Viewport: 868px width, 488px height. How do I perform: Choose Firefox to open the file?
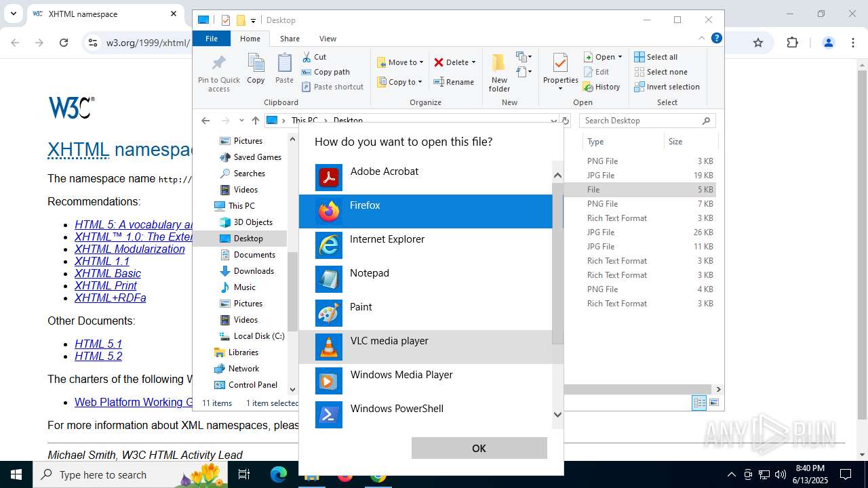tap(425, 211)
